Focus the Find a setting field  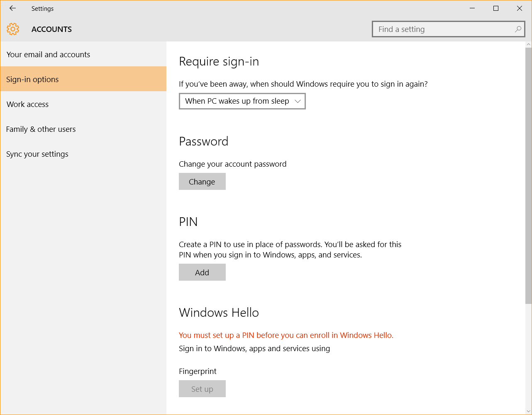[449, 29]
